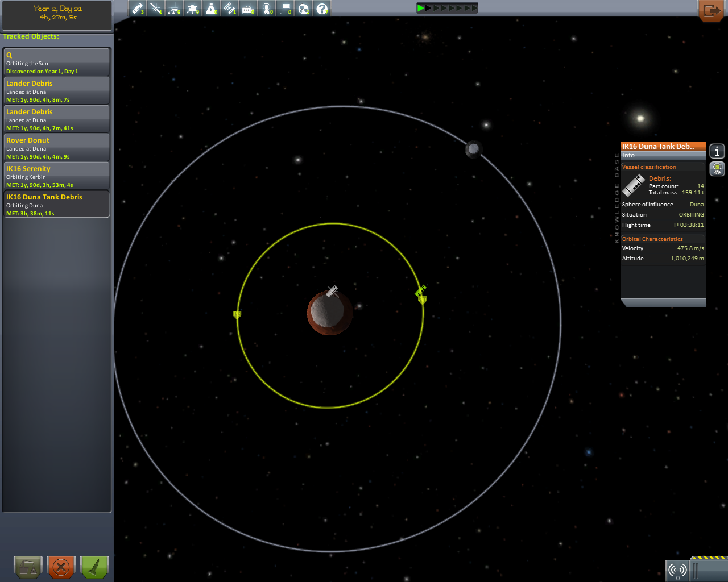The width and height of the screenshot is (728, 582).
Task: Click the Info tab in knowledge base
Action: [x=663, y=155]
